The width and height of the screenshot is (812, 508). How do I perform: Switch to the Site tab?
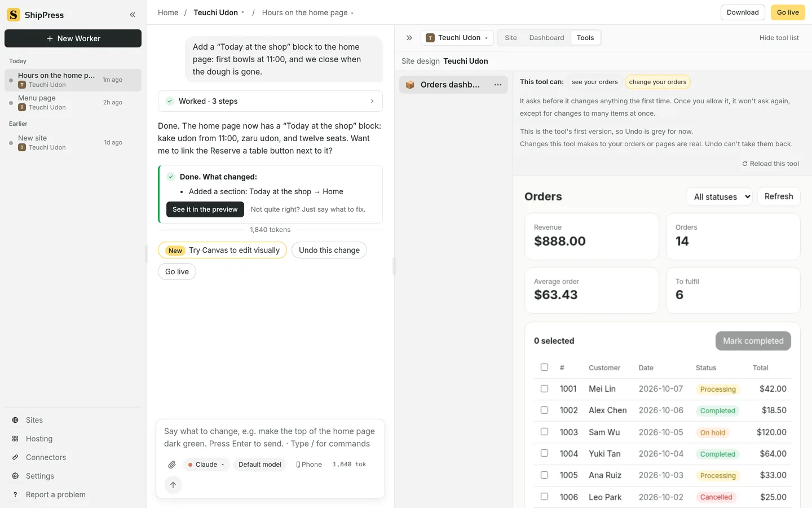[x=511, y=38]
